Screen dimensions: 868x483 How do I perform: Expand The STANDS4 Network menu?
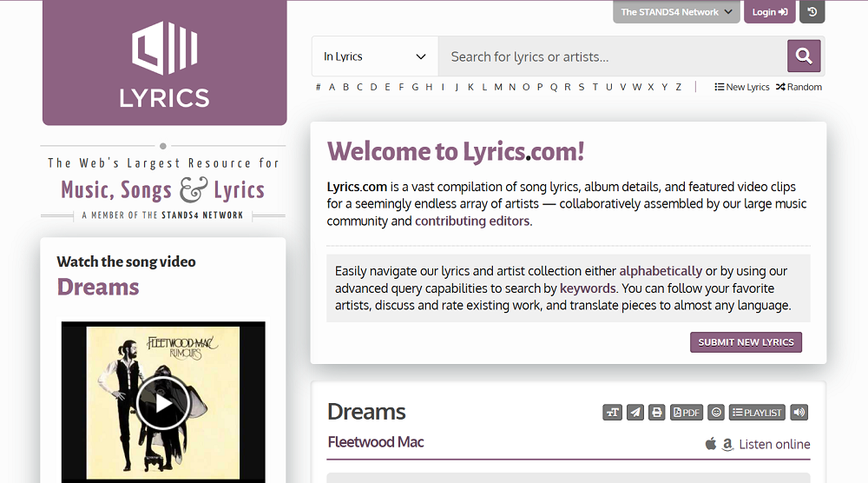tap(676, 11)
